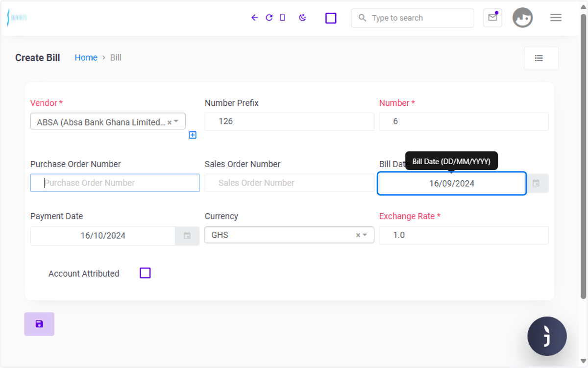Open the hamburger main menu
The image size is (588, 368).
(556, 18)
